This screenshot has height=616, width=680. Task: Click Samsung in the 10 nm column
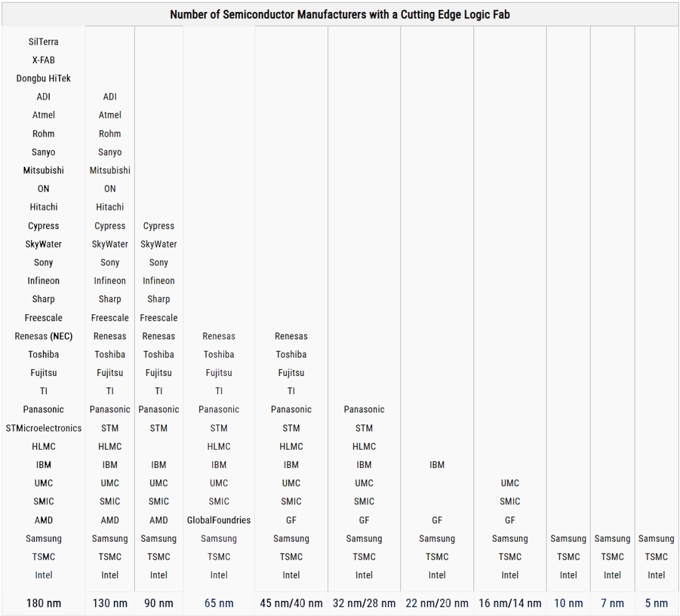tap(568, 539)
